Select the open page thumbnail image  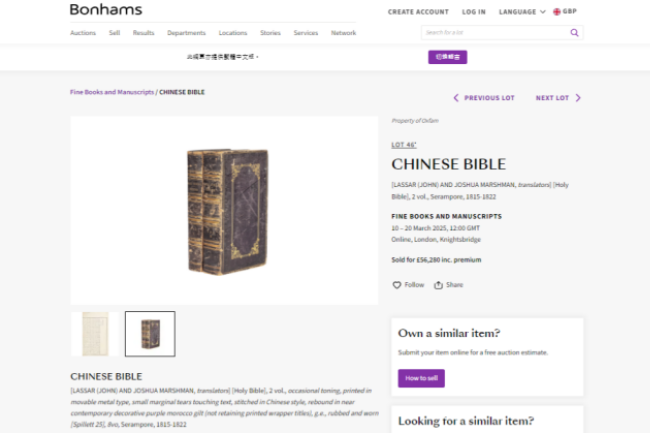[x=95, y=334]
